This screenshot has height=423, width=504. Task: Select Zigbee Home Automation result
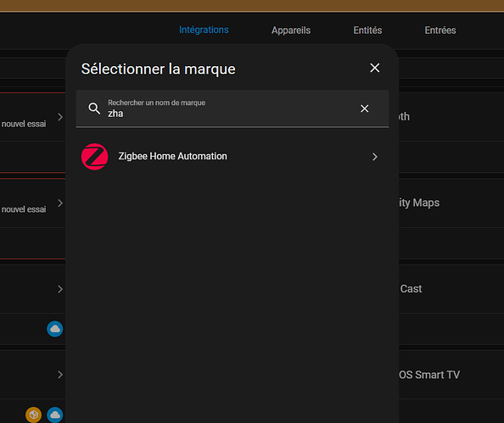232,157
